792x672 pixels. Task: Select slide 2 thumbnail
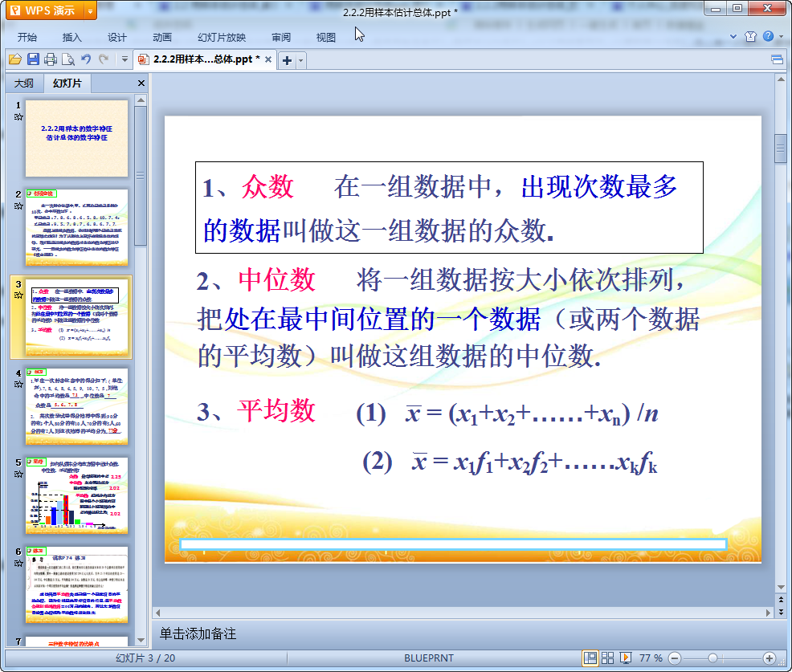tap(77, 228)
